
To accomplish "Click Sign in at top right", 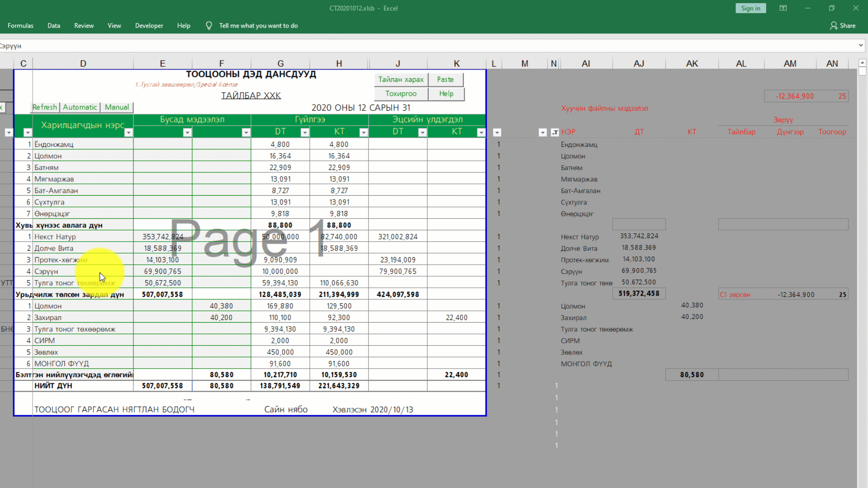I will point(750,8).
